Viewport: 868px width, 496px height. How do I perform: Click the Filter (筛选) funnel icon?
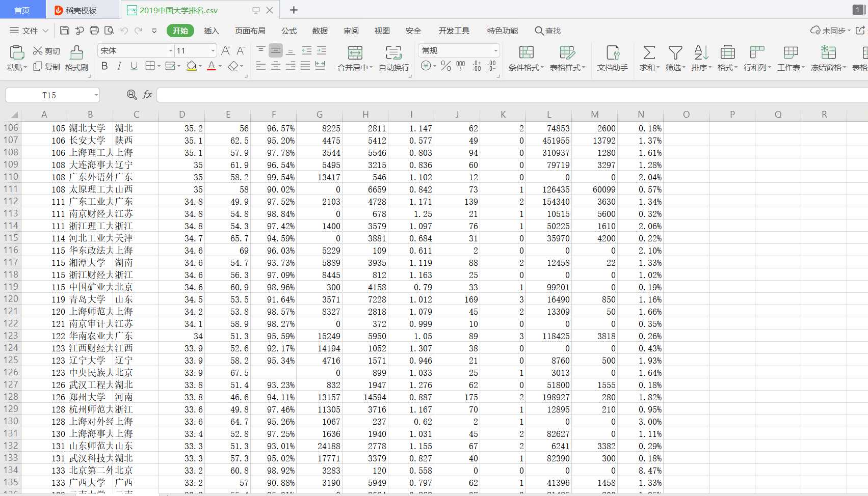click(x=675, y=52)
